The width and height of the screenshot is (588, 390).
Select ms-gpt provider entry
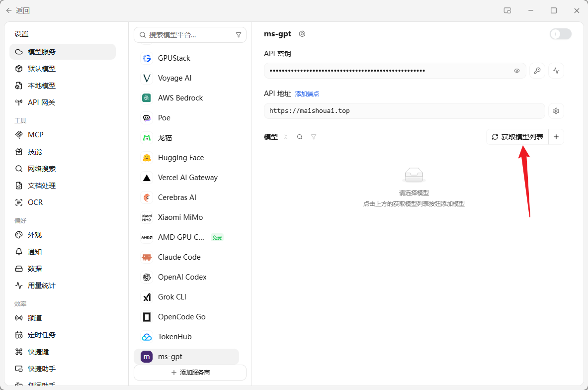point(186,357)
